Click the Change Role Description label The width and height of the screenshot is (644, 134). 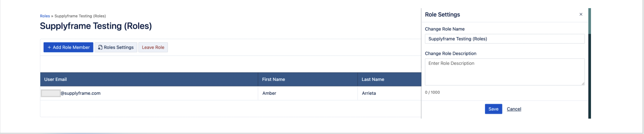coord(451,53)
